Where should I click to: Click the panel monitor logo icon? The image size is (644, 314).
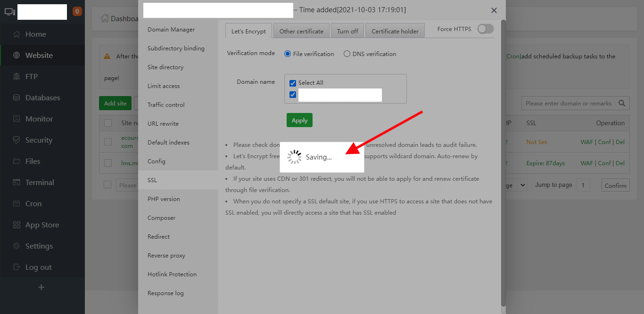10,11
